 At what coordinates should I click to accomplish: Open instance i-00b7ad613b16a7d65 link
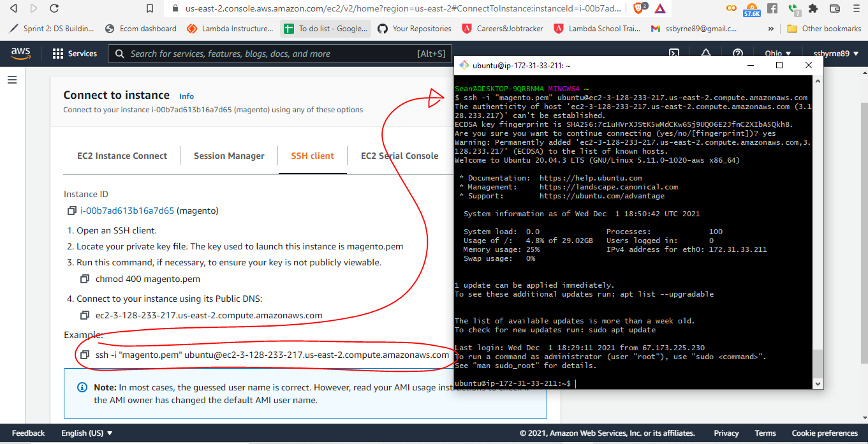pyautogui.click(x=127, y=211)
